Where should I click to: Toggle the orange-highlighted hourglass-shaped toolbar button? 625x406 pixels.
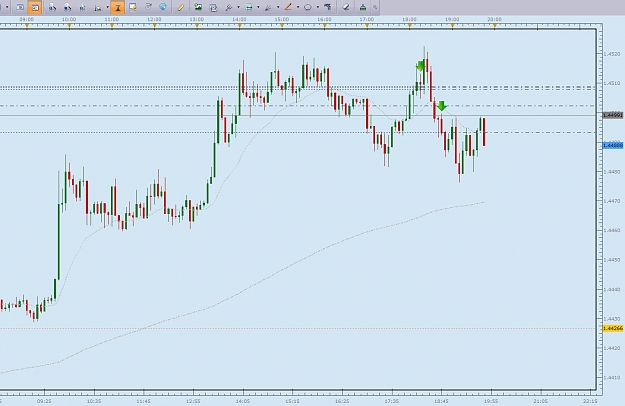pyautogui.click(x=118, y=7)
